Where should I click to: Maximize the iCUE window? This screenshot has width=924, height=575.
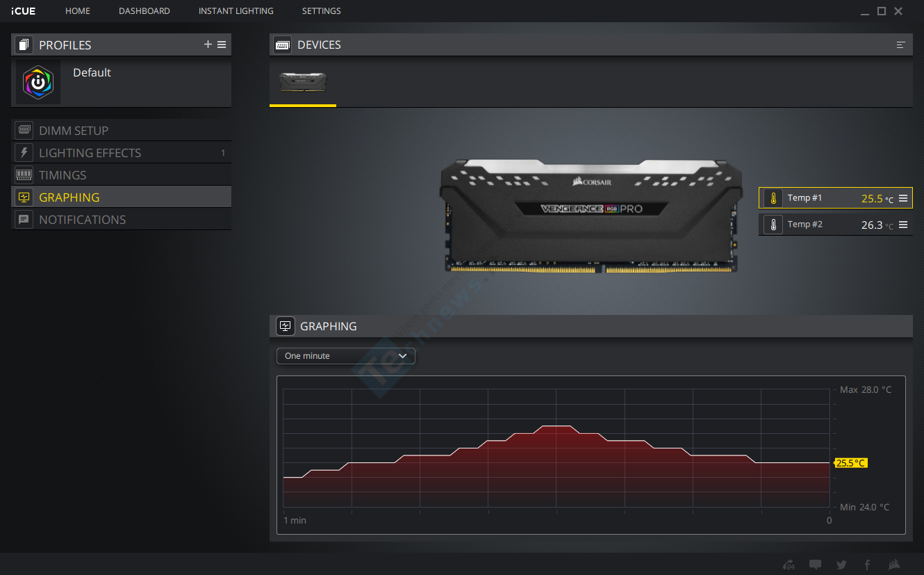click(x=882, y=11)
